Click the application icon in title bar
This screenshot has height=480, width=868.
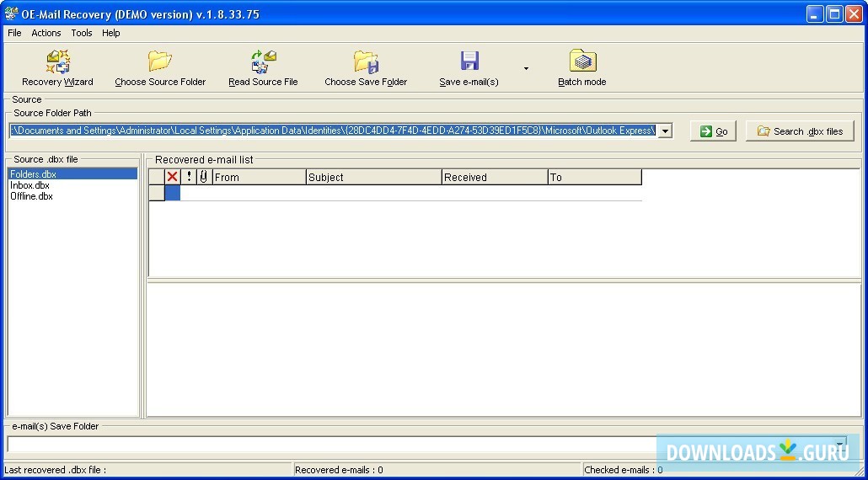coord(11,13)
